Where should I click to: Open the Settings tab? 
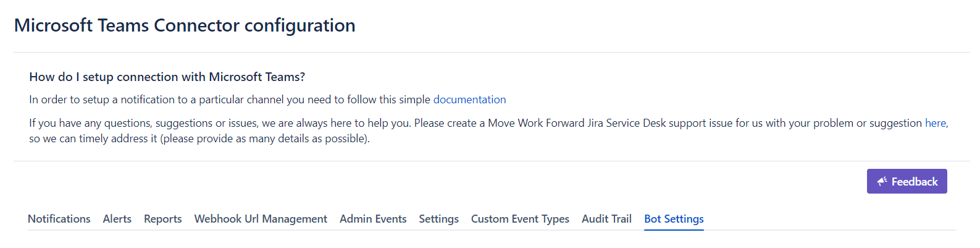coord(438,219)
